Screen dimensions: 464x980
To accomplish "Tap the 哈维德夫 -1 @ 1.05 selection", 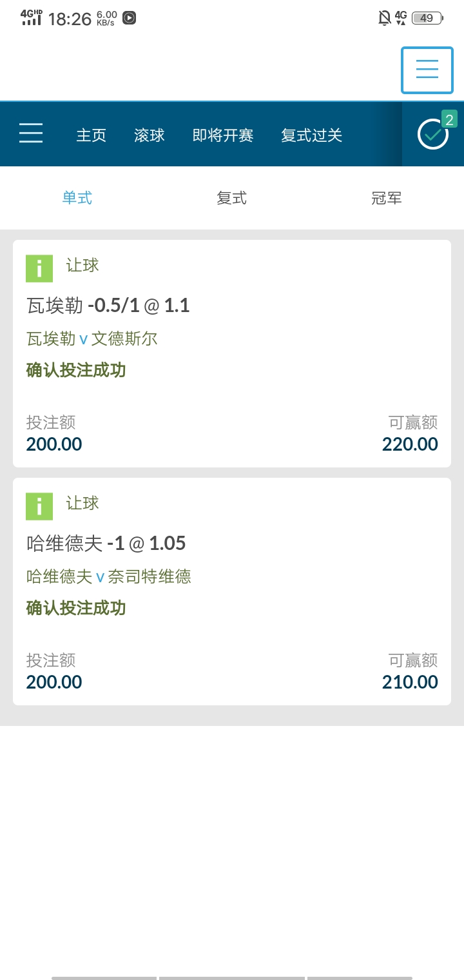I will click(106, 543).
